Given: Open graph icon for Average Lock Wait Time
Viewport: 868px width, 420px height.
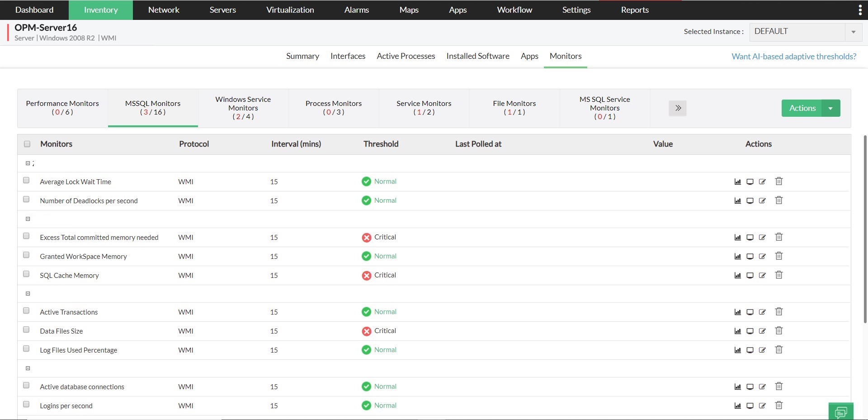Looking at the screenshot, I should [x=737, y=182].
